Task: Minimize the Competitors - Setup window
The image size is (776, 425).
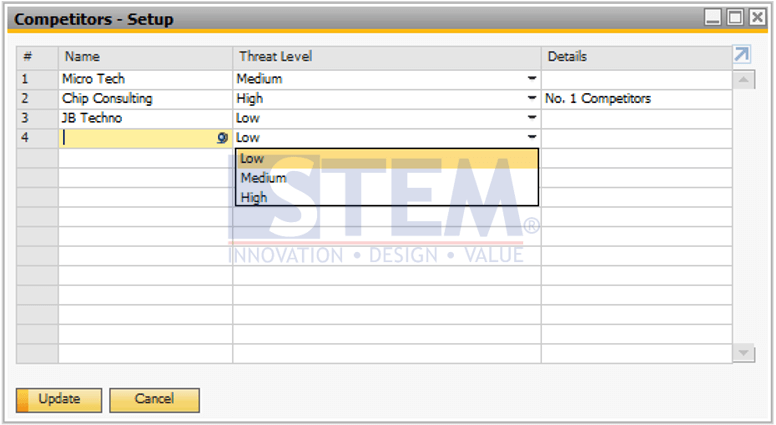Action: (x=713, y=17)
